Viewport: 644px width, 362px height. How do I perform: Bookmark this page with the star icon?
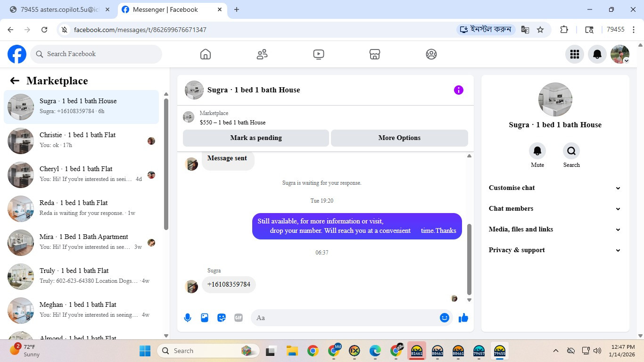(x=540, y=30)
